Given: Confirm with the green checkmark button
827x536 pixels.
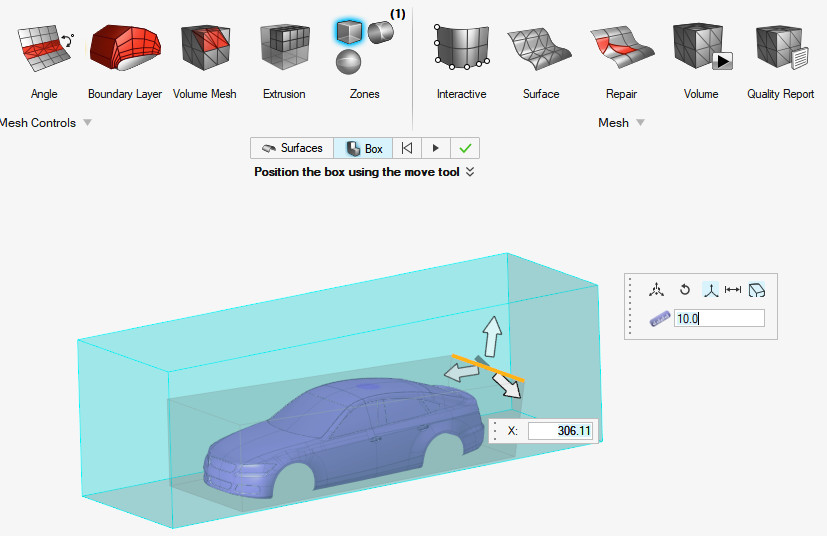Looking at the screenshot, I should pyautogui.click(x=465, y=148).
